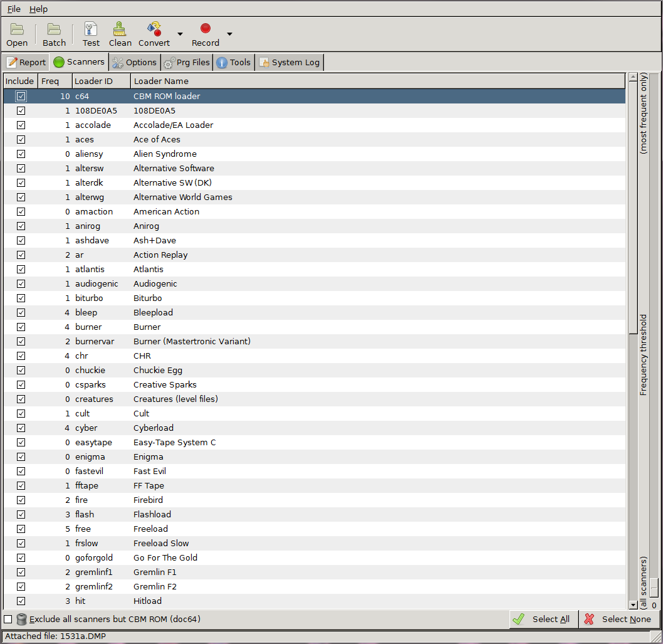Toggle the Alien Syndrome include checkbox
Image resolution: width=663 pixels, height=644 pixels.
click(21, 154)
